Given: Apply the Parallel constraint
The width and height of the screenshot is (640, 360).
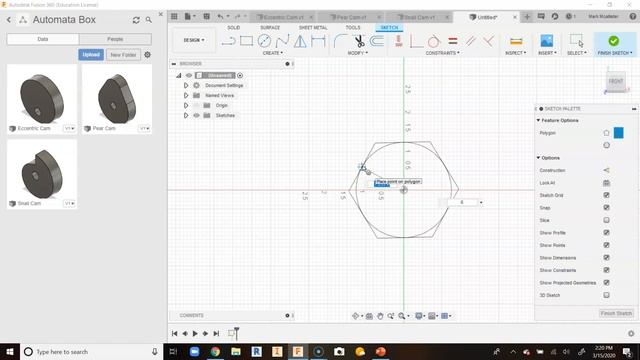Looking at the screenshot, I should 471,41.
